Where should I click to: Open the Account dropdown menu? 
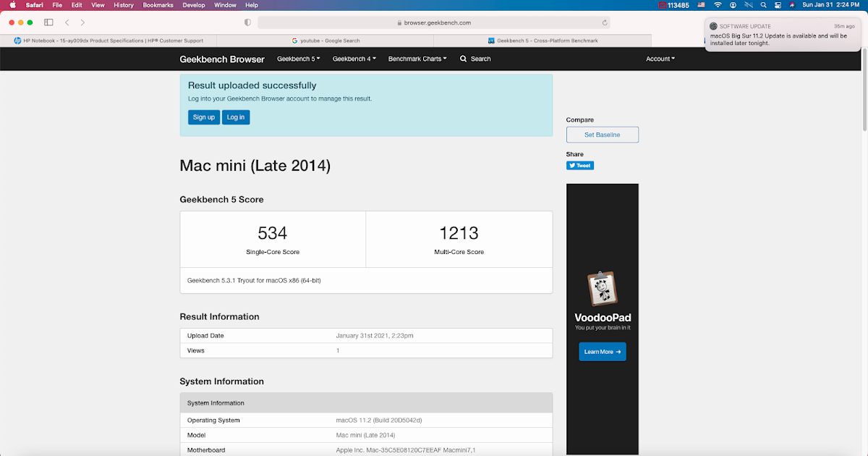click(x=660, y=59)
